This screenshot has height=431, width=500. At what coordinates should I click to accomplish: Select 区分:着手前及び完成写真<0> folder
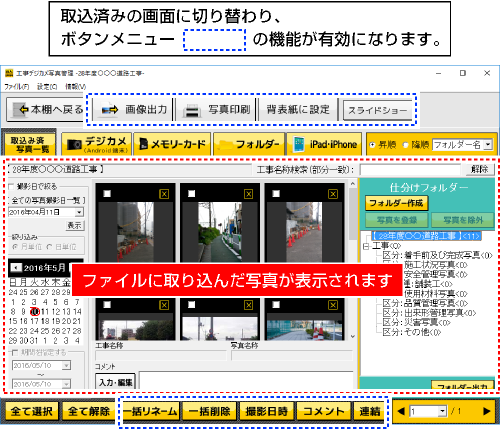click(x=437, y=255)
